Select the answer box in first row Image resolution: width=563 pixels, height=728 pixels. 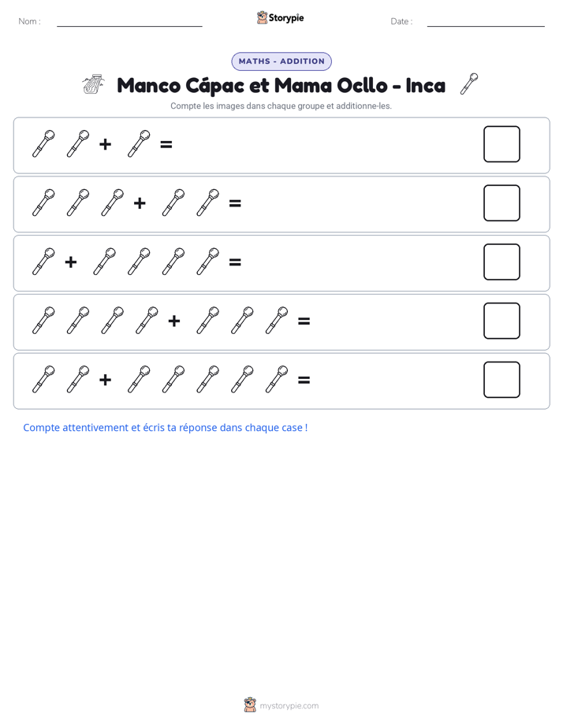501,144
